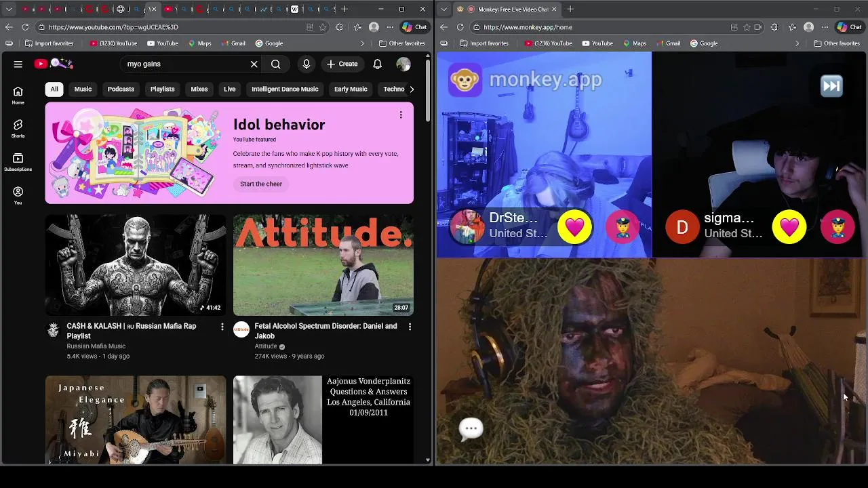Expand favorites bar overflow in Monkey window
Image resolution: width=868 pixels, height=488 pixels.
coord(797,43)
